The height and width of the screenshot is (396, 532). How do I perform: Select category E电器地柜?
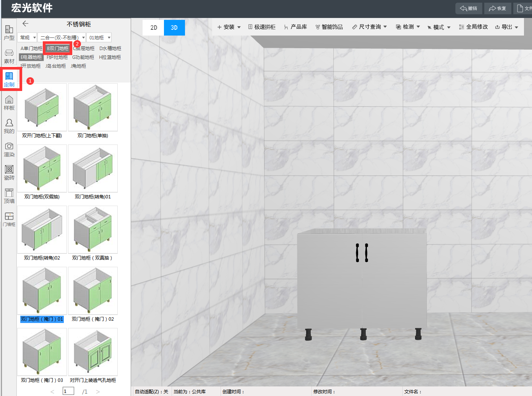[31, 57]
